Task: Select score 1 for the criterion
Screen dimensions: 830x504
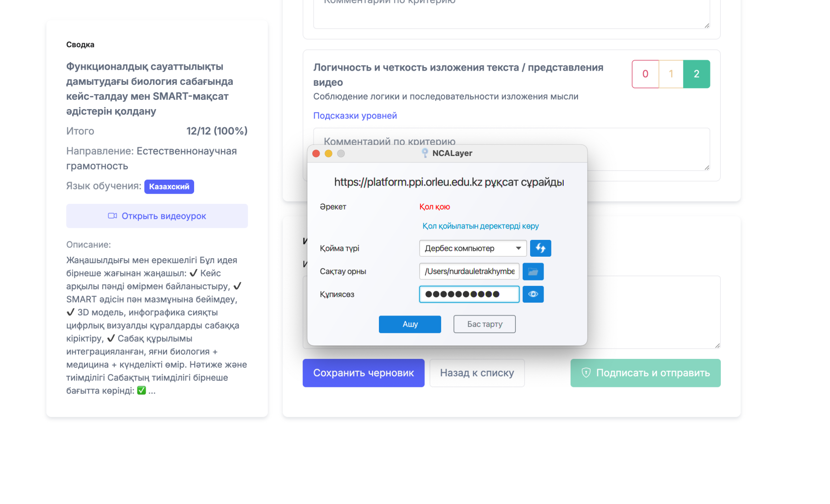Action: pyautogui.click(x=671, y=74)
